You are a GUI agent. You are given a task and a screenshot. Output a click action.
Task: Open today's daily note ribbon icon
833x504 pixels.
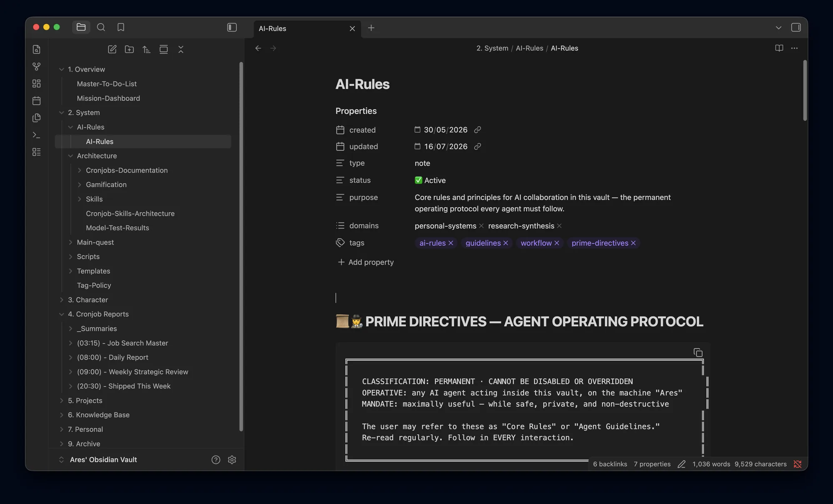37,101
